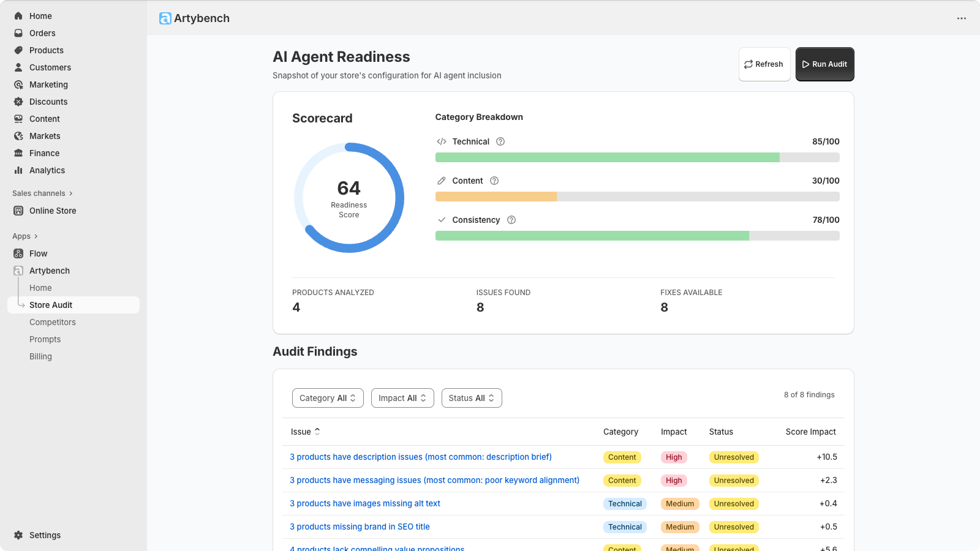
Task: Open Settings via the gear icon
Action: click(18, 535)
